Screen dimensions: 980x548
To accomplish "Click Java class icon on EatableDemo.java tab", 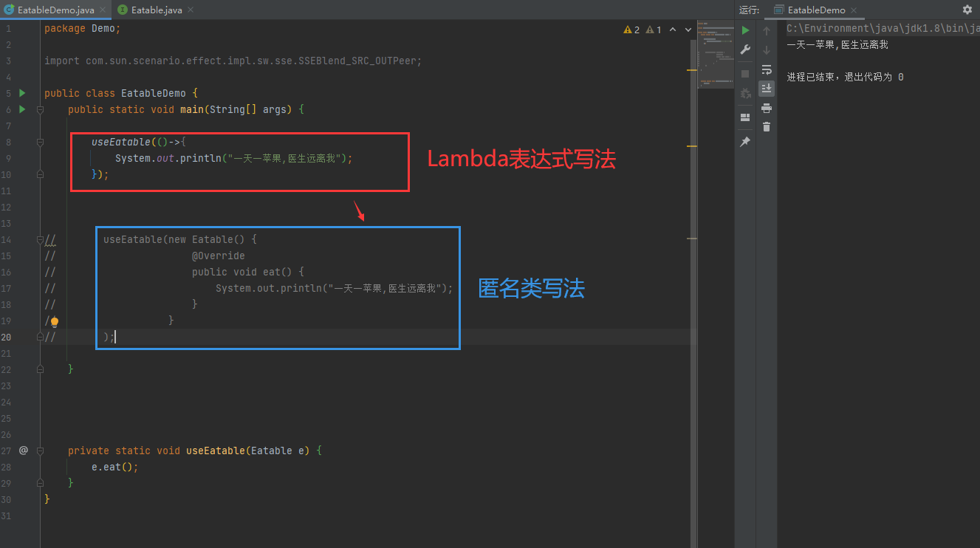I will tap(10, 10).
